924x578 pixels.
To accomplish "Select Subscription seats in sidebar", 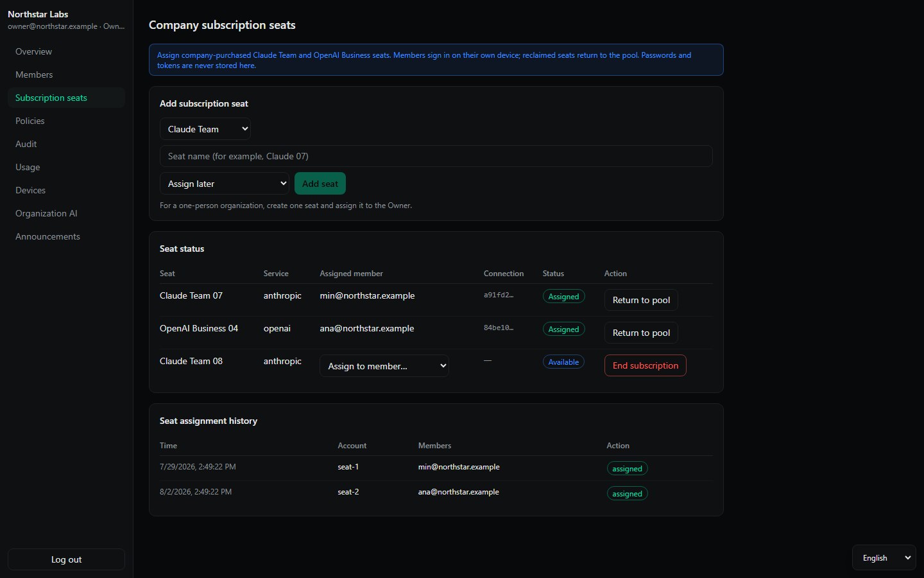I will (66, 98).
